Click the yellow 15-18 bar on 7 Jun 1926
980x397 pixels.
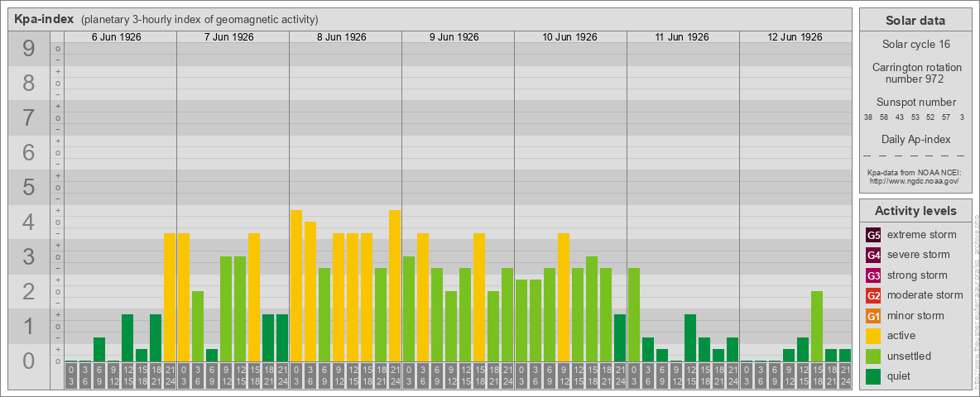click(254, 297)
